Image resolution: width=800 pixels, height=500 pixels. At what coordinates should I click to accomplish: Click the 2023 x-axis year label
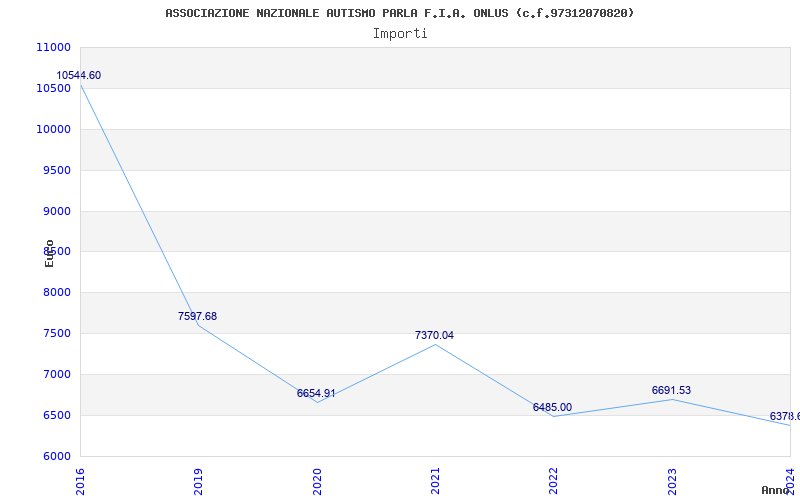672,482
